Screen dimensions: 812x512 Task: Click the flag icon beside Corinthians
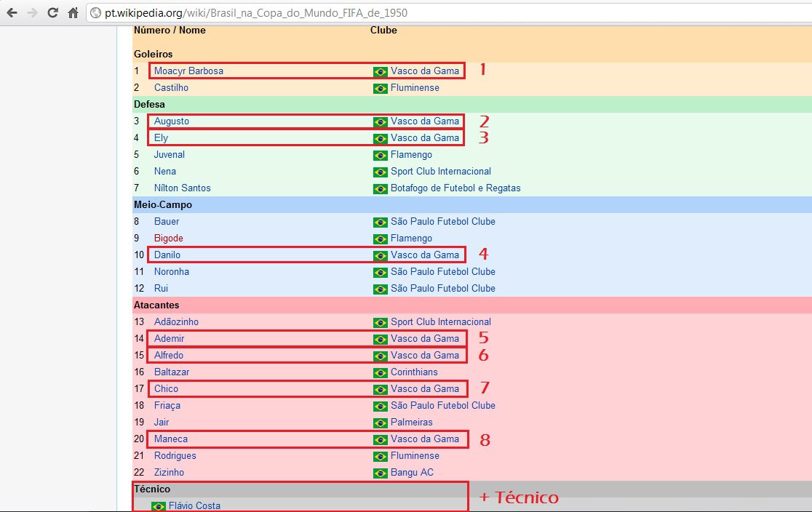pos(380,373)
